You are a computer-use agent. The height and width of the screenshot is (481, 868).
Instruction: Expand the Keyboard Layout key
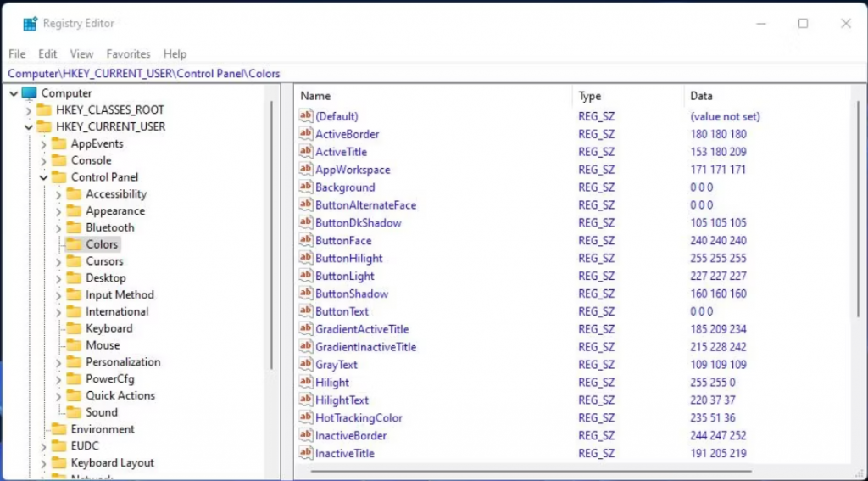(44, 463)
